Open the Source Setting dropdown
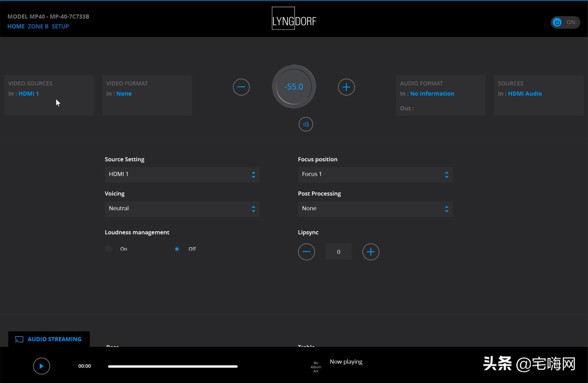Viewport: 588px width, 383px height. tap(182, 174)
